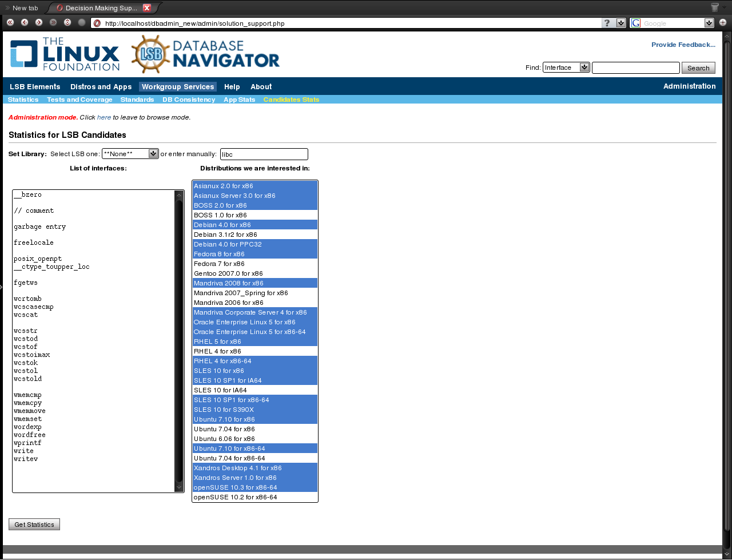Open DB Consistency submenu item
Screen dimensions: 732x560
189,100
